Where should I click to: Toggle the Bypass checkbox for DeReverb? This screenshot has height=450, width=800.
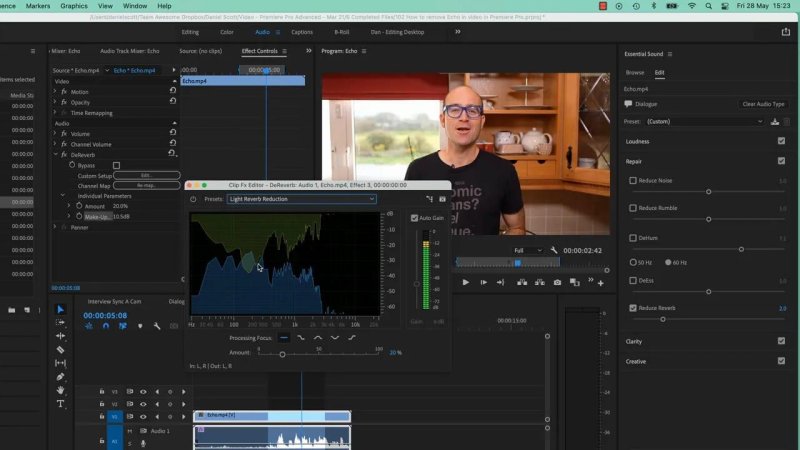click(x=116, y=165)
